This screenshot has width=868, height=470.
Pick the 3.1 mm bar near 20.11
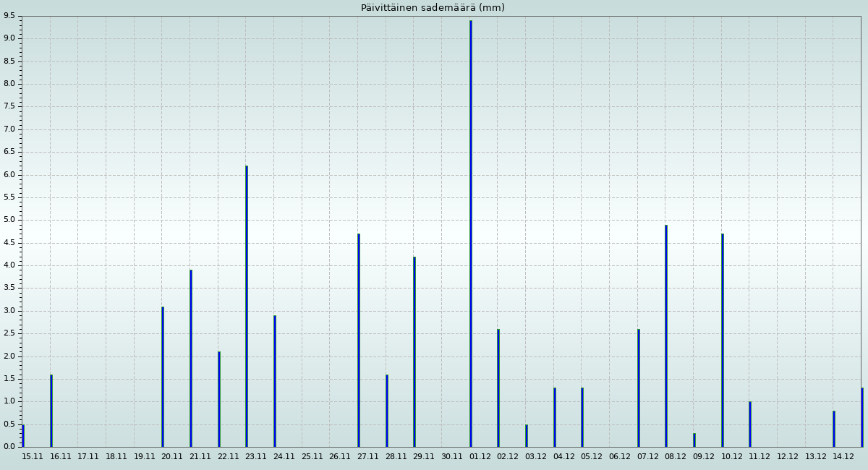[163, 377]
